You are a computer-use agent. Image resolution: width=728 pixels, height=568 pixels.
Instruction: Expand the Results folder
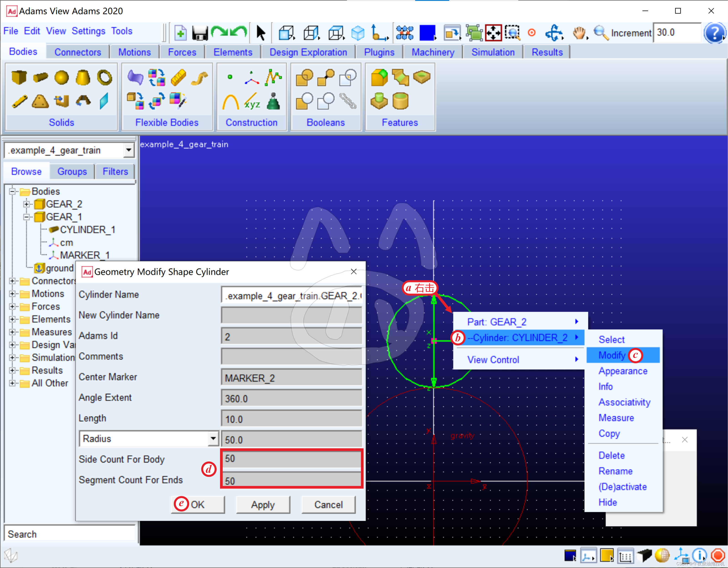[x=12, y=370]
